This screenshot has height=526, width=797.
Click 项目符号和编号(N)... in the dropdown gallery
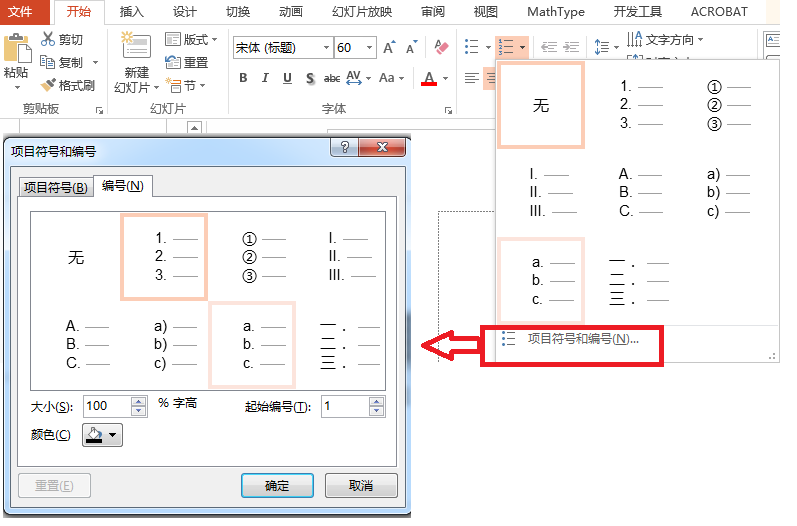(582, 339)
